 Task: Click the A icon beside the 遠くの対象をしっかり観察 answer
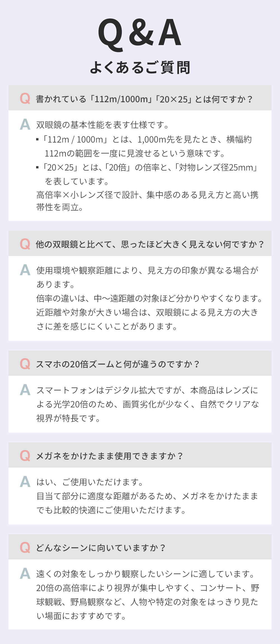[25, 573]
